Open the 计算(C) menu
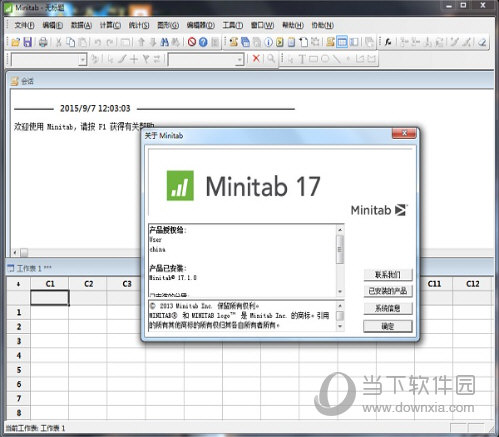The width and height of the screenshot is (499, 437). [x=110, y=25]
